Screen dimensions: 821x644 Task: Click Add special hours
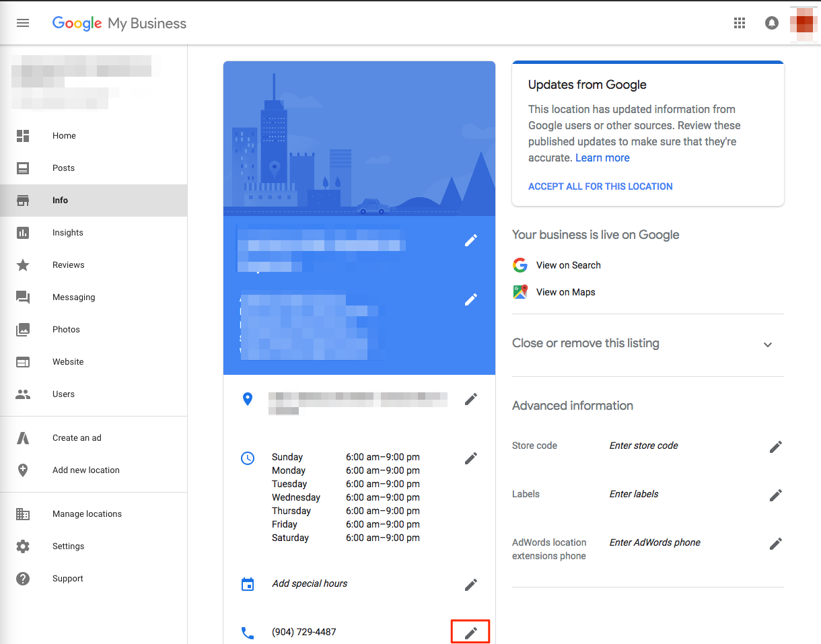point(310,583)
